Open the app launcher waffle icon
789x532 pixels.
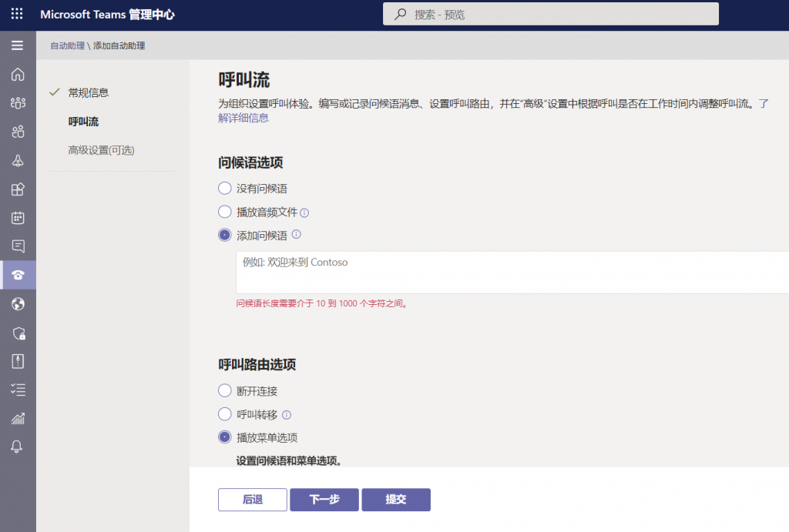click(x=17, y=14)
